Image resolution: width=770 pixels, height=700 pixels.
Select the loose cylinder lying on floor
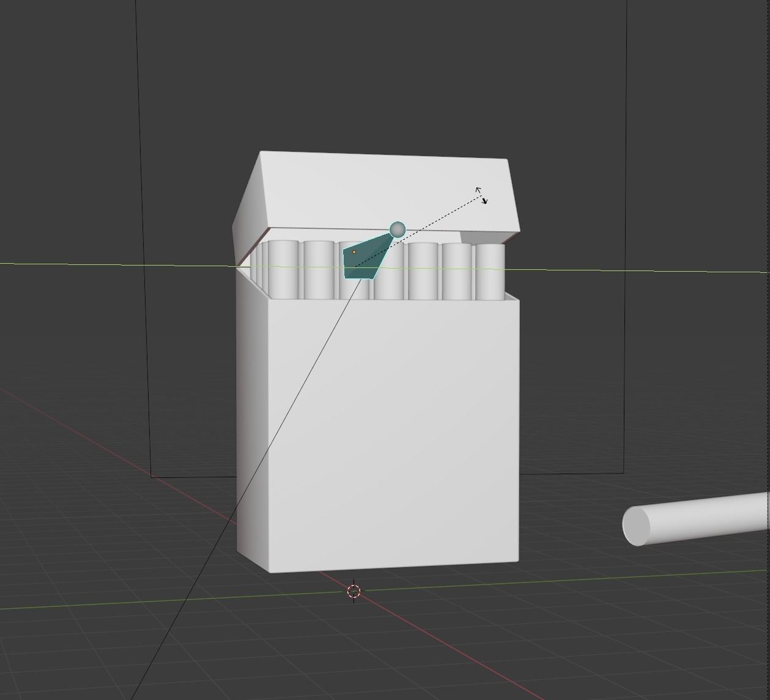pyautogui.click(x=696, y=519)
